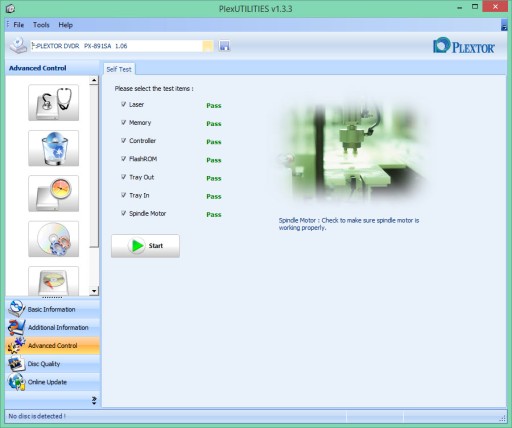The image size is (512, 428).
Task: Disable the Tray In test
Action: coord(124,195)
